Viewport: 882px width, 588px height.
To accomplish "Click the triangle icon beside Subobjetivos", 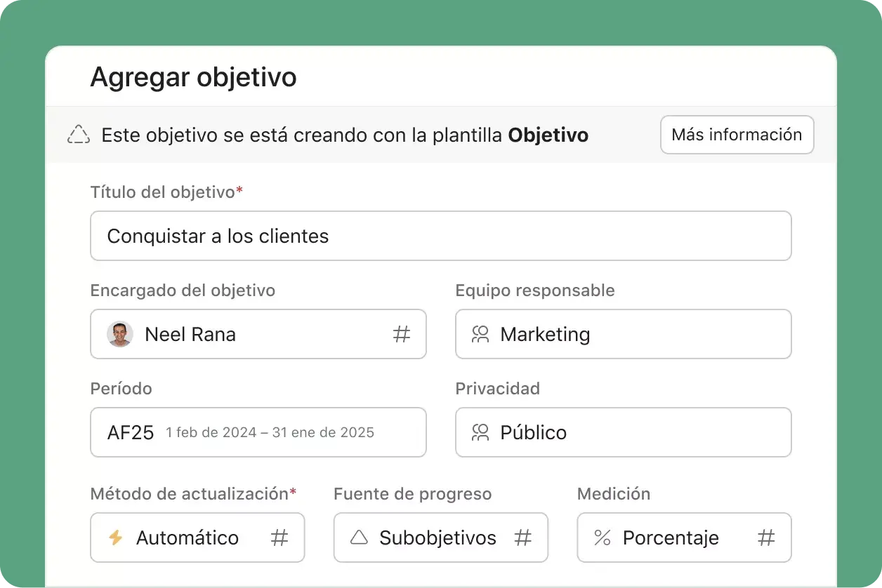I will click(359, 537).
